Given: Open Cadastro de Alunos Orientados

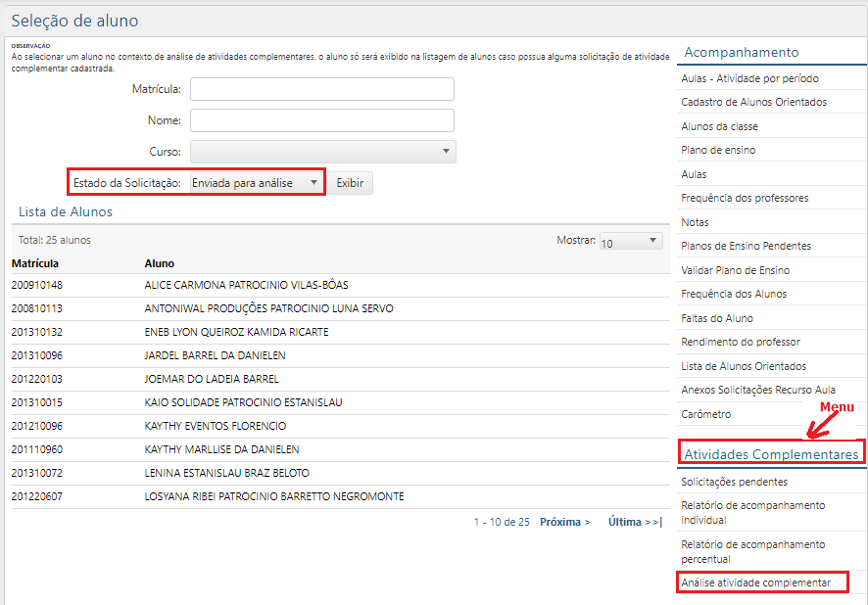Looking at the screenshot, I should [752, 101].
